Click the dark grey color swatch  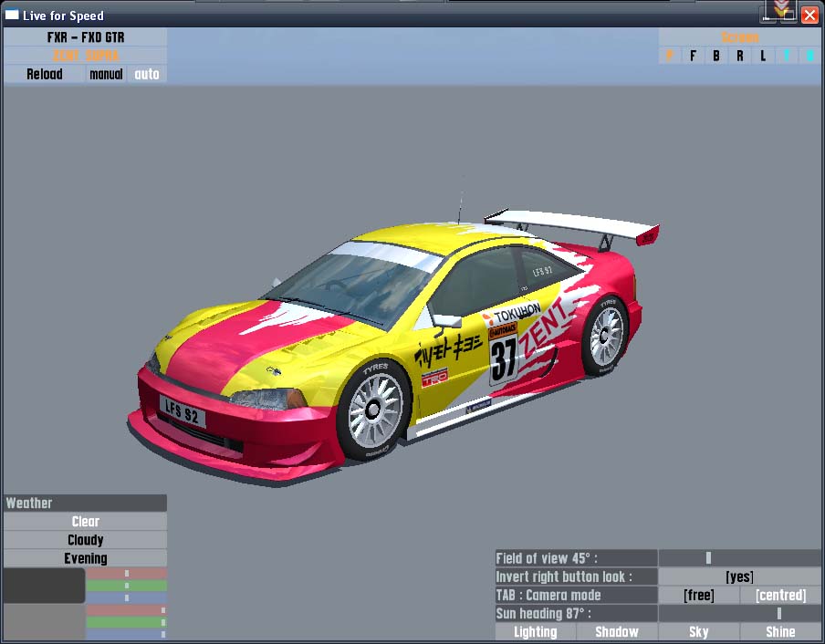click(44, 585)
